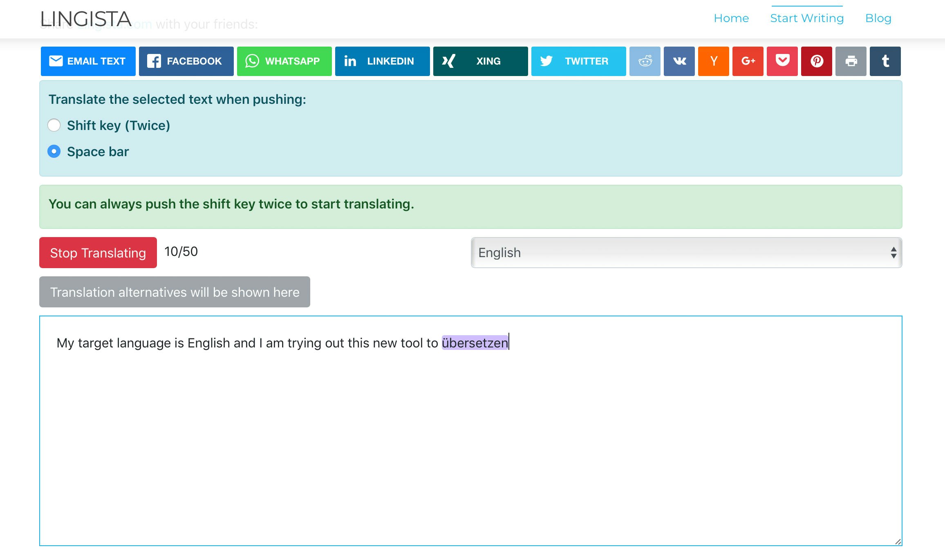Click the translation alternatives gray bar
The width and height of the screenshot is (945, 560).
point(175,292)
